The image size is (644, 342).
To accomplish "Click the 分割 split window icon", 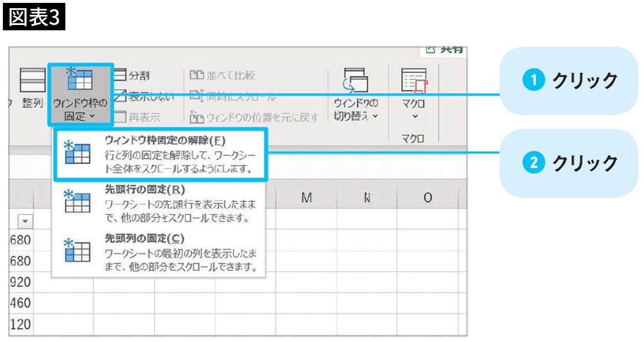I will click(x=120, y=76).
